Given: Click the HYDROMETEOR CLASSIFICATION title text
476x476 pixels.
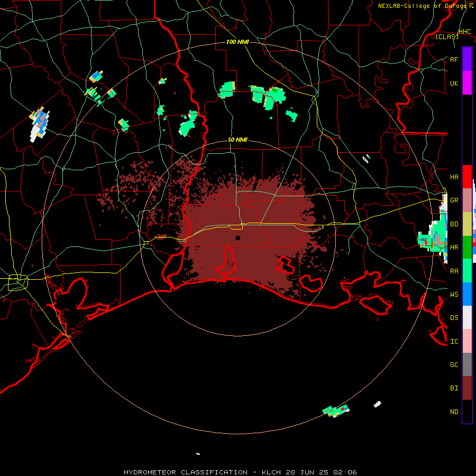Looking at the screenshot, I should (186, 472).
